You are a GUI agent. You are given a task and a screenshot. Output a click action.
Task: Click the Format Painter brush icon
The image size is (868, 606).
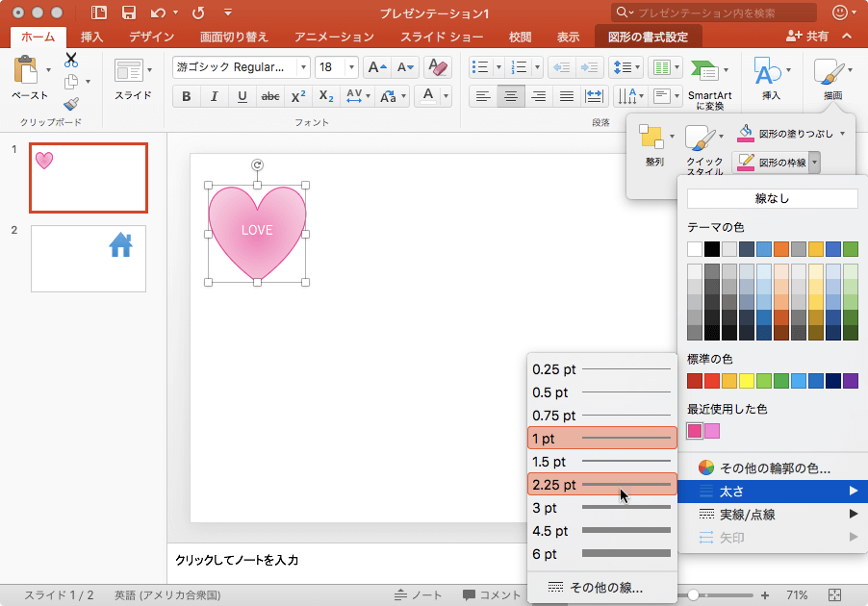tap(72, 103)
